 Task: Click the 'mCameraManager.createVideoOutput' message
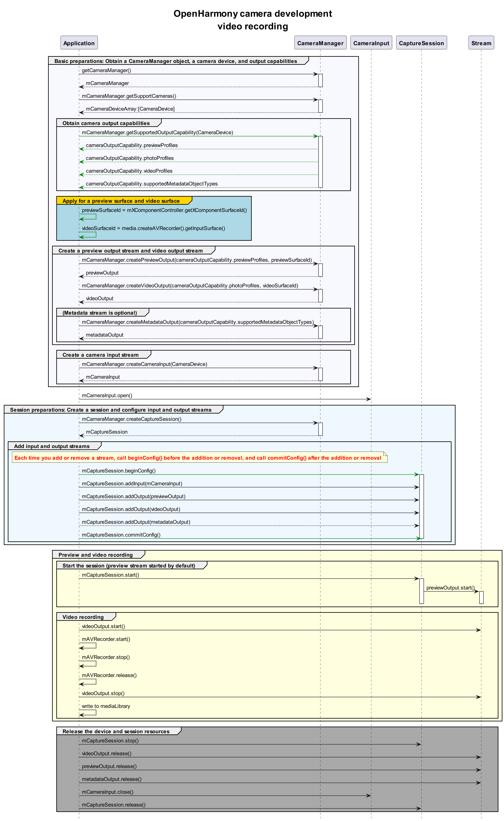190,286
